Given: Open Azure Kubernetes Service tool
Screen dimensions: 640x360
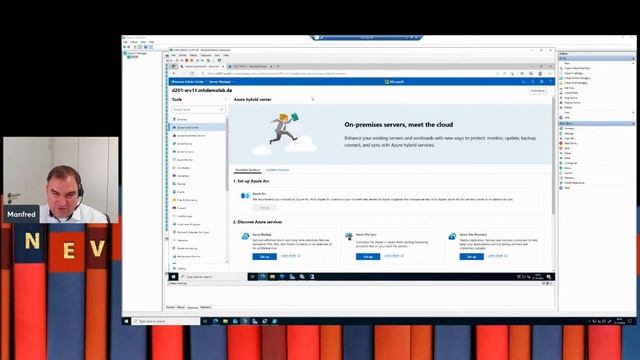Looking at the screenshot, I should pyautogui.click(x=191, y=136).
